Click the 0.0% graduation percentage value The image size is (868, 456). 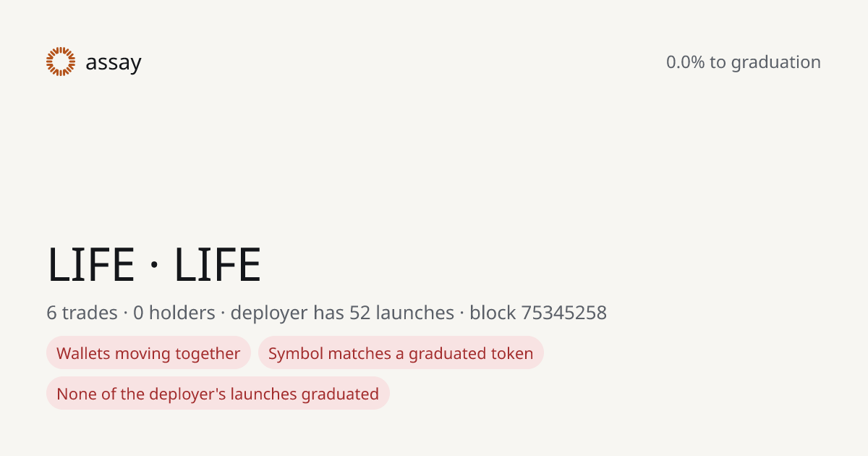685,62
